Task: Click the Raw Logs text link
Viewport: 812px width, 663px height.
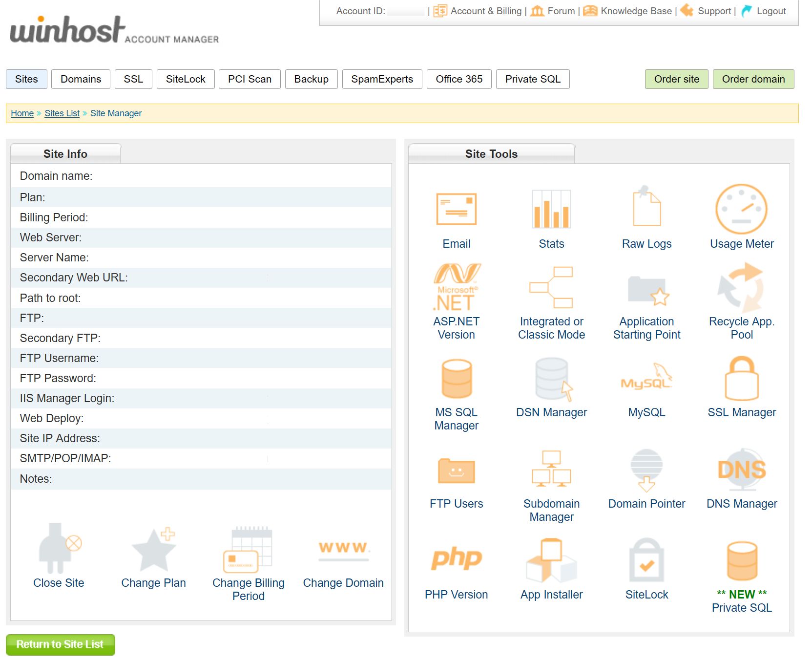Action: click(646, 244)
